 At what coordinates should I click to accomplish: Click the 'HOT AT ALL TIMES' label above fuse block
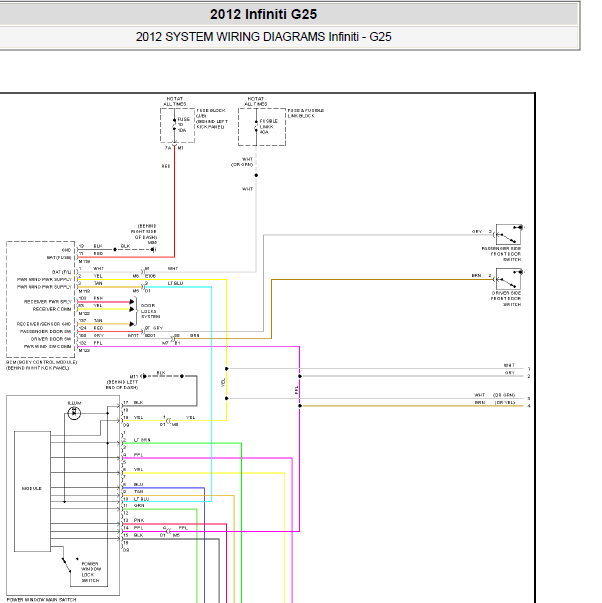(175, 101)
